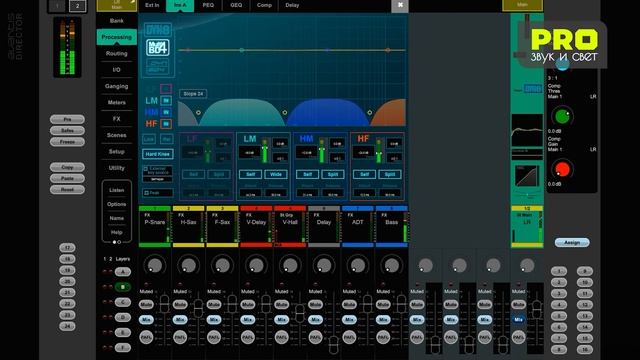The image size is (640, 360).
Task: Toggle the LF band In switch
Action: coord(166,89)
